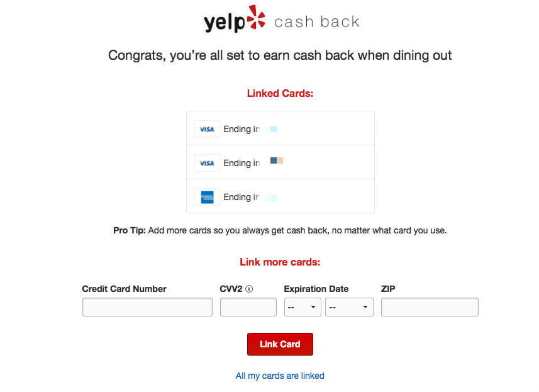Follow the 'All my cards are linked' link
This screenshot has height=392, width=539.
click(280, 376)
